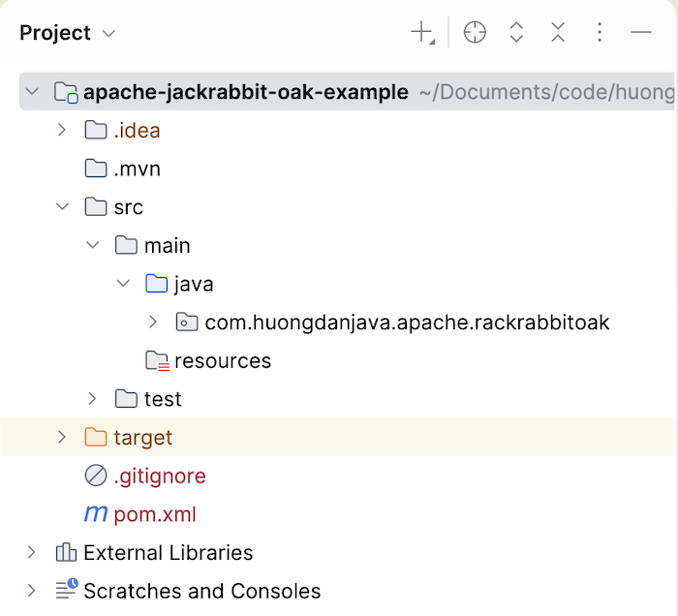
Task: Click the Maven pom.xml file icon
Action: point(96,514)
